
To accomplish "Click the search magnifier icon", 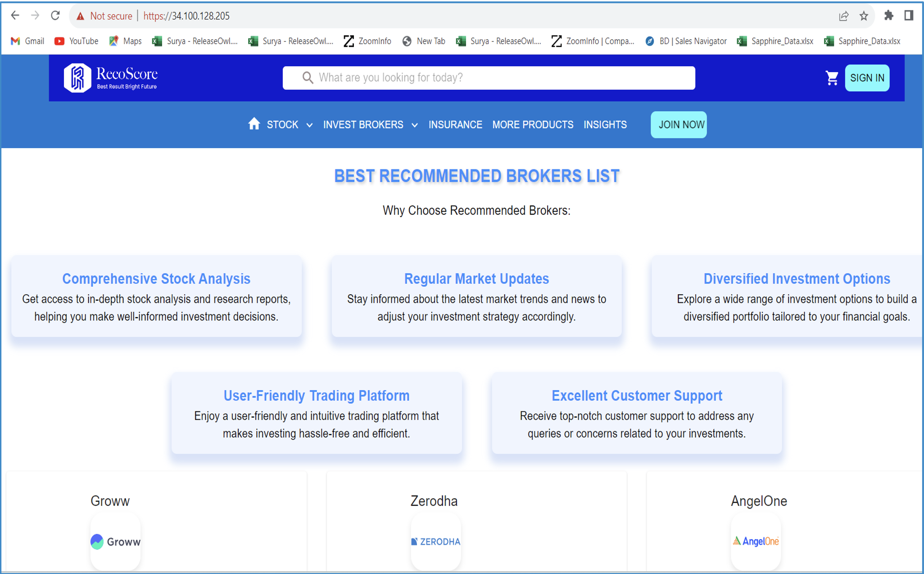I will point(308,77).
